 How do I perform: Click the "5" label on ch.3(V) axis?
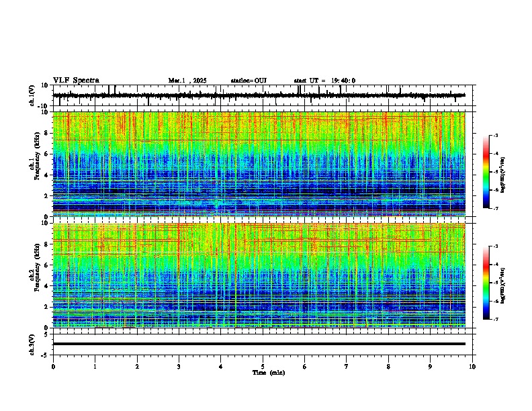coord(46,334)
